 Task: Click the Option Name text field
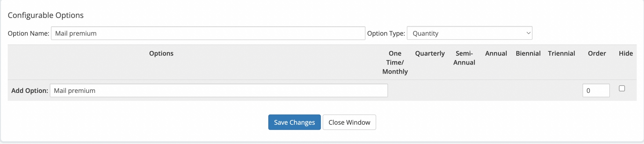[208, 33]
